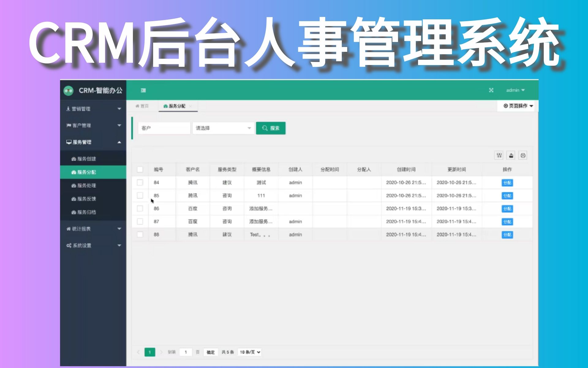Click the 营销管理 sidebar icon
This screenshot has width=588, height=368.
68,109
